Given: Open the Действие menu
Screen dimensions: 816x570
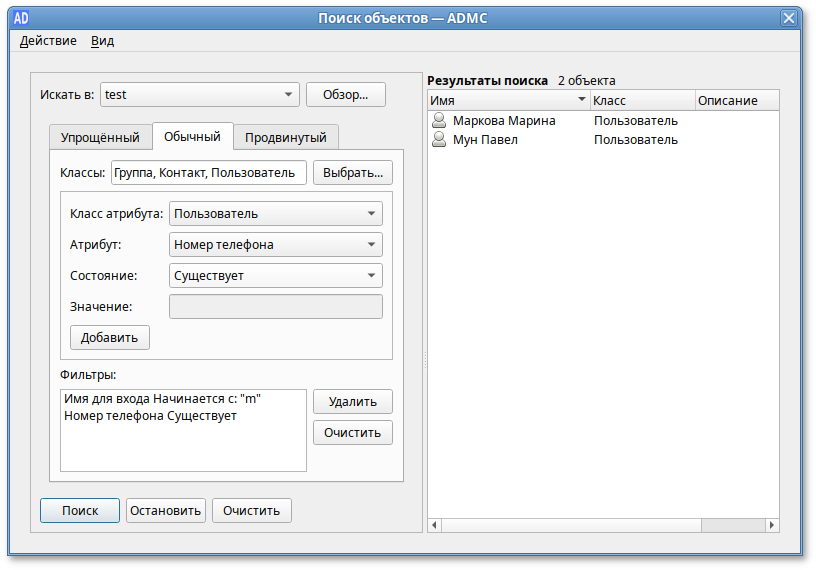Looking at the screenshot, I should point(48,41).
